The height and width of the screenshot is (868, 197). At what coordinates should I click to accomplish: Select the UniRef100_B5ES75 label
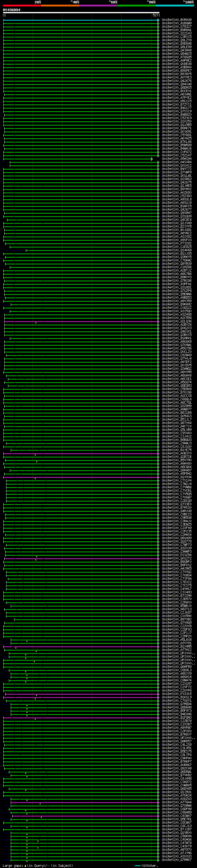176,751
